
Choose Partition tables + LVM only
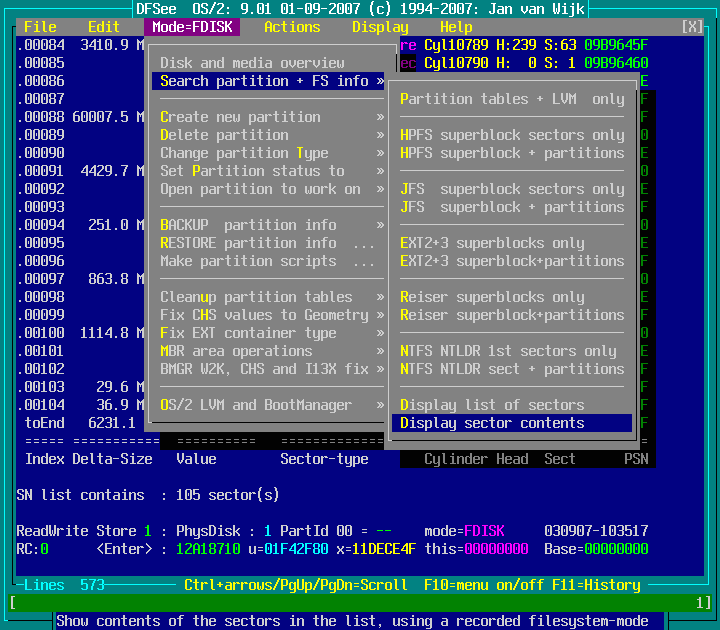tap(512, 99)
